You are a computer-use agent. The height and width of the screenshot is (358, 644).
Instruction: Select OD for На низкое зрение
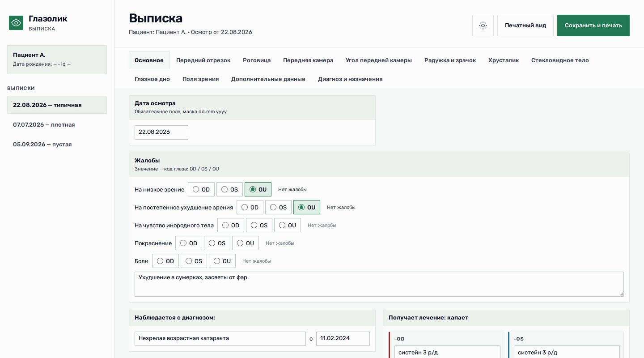(x=201, y=189)
